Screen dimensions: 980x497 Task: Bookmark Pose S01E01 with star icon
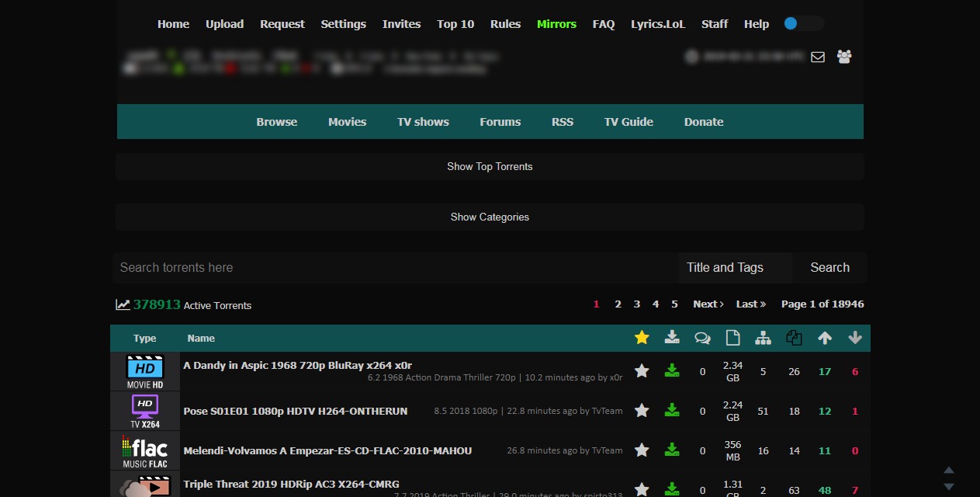coord(642,411)
